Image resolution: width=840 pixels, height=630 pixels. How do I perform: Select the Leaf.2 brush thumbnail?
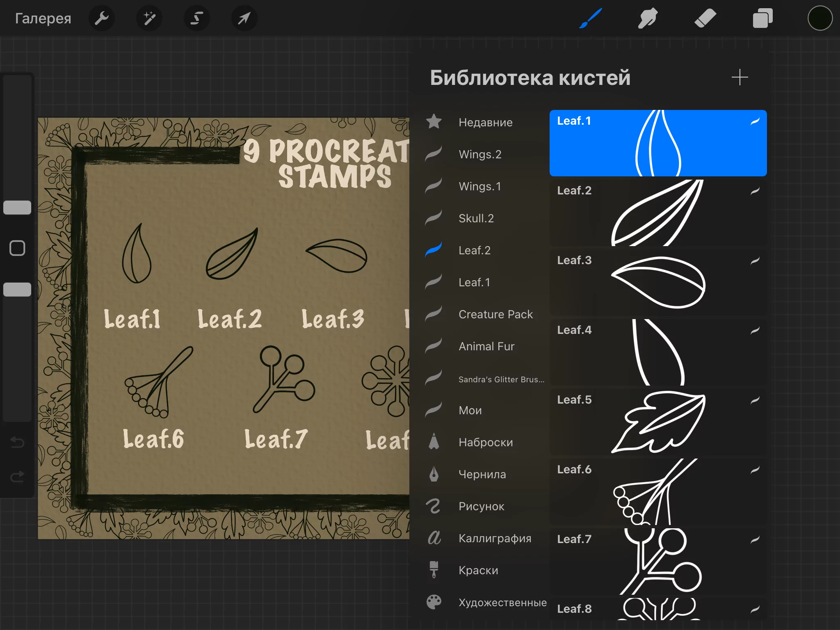(x=658, y=213)
